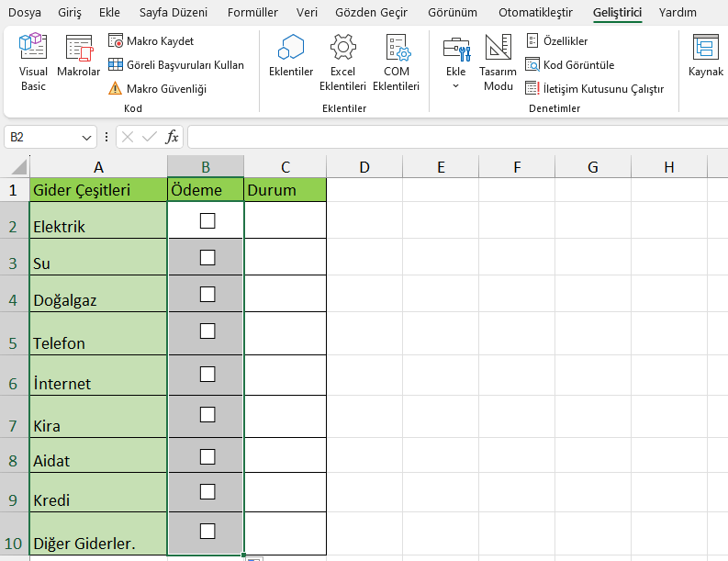Image resolution: width=728 pixels, height=561 pixels.
Task: Mark the Kira checkbox as paid
Action: (x=207, y=415)
